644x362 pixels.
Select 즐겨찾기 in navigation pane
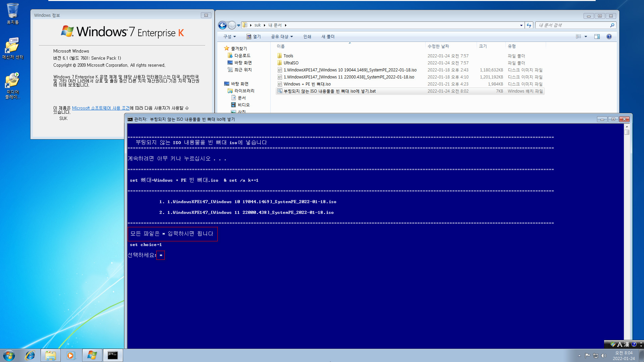[x=235, y=49]
